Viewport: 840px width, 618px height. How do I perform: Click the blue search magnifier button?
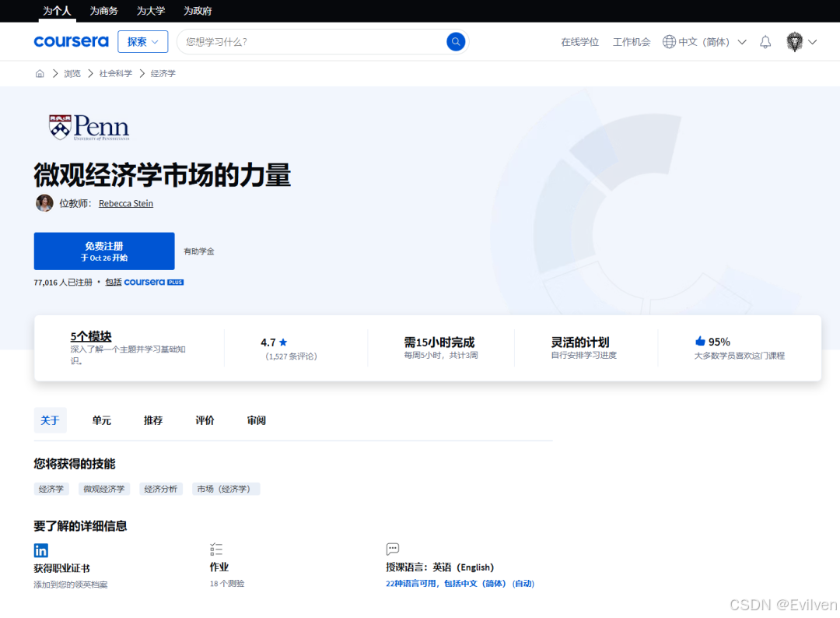click(455, 41)
